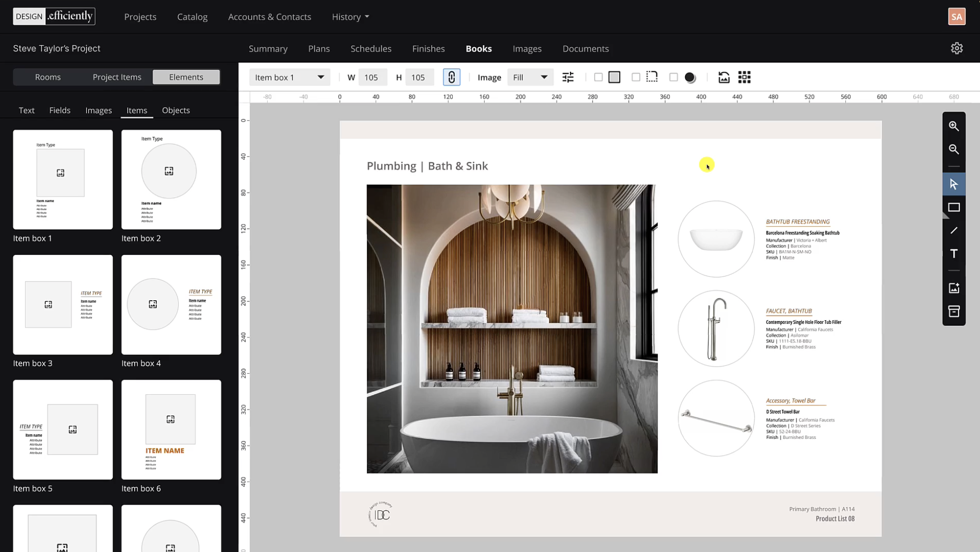Select the tub filler faucet circular image
This screenshot has height=552, width=980.
tap(716, 329)
